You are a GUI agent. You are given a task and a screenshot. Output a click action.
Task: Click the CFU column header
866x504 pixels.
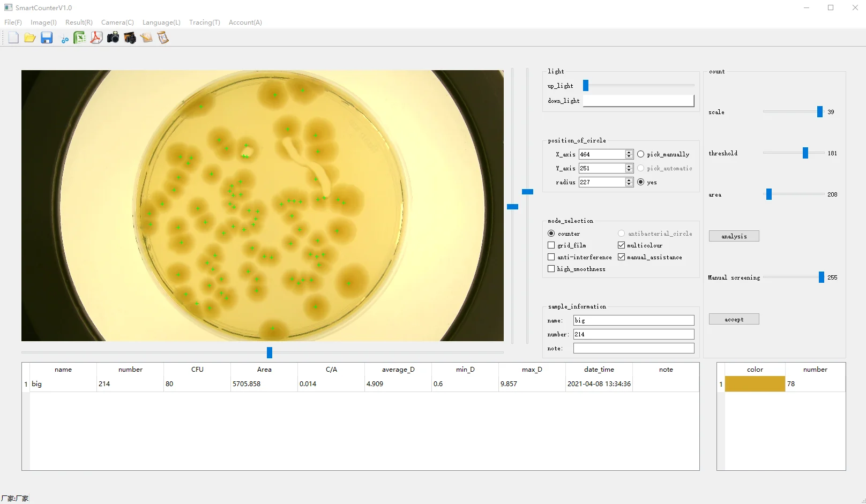click(x=197, y=370)
